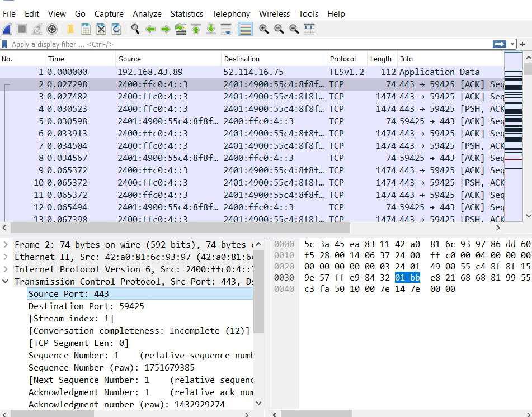Open the Edit menu
The height and width of the screenshot is (417, 532).
(x=32, y=14)
